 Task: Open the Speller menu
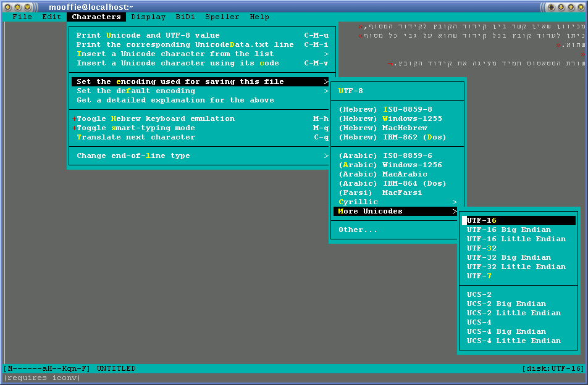[x=222, y=17]
